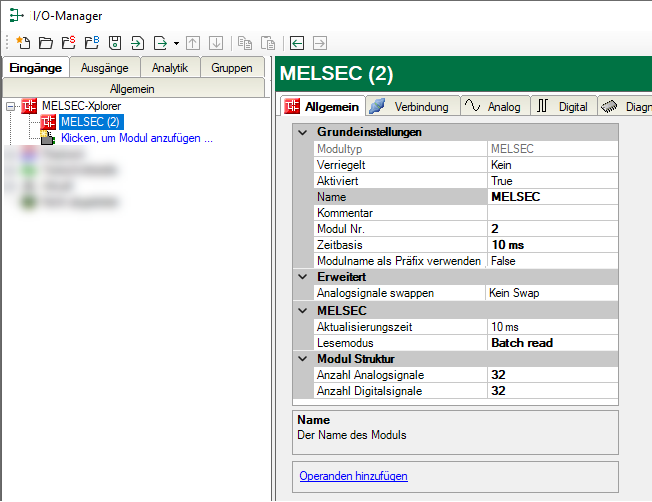
Task: Click the add-module icon in the tree
Action: (48, 138)
